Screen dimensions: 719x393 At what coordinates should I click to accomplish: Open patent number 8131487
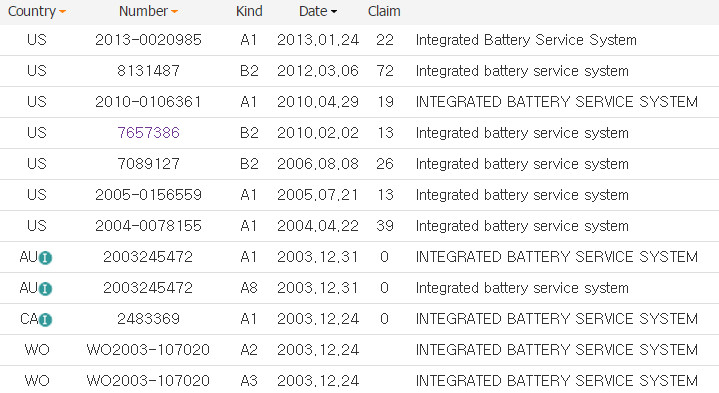coord(149,71)
